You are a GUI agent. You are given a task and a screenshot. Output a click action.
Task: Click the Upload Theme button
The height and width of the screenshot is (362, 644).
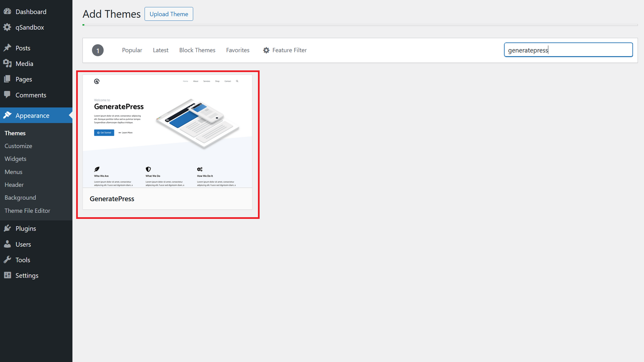pos(169,14)
